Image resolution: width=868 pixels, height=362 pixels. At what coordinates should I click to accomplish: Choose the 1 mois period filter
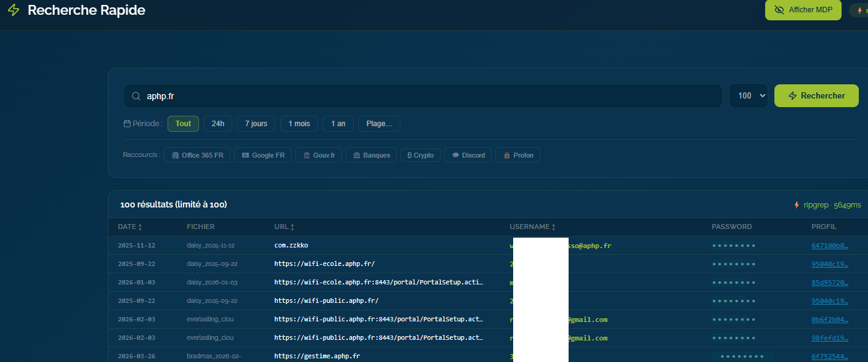299,124
